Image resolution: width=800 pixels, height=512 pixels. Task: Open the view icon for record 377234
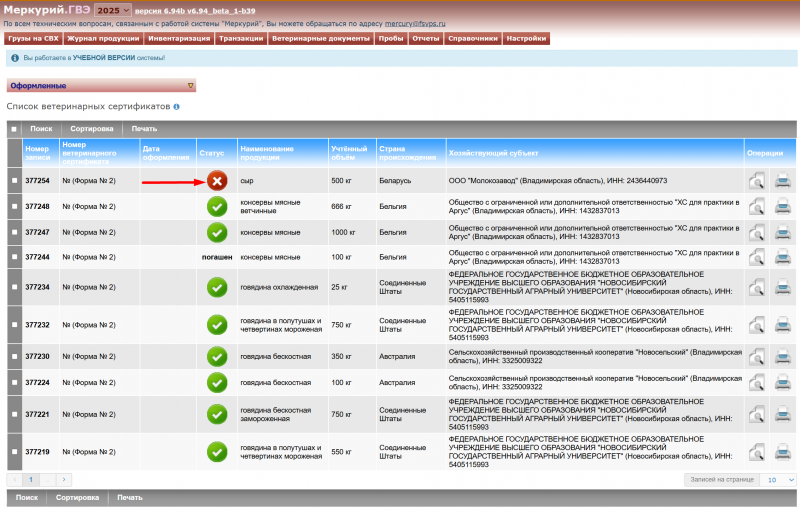757,287
